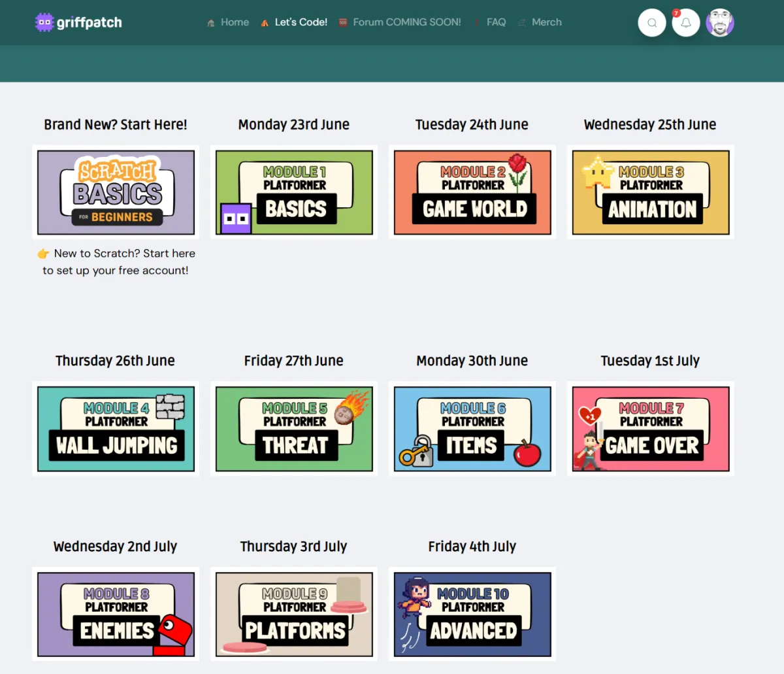Click the 'Tuesday 24th June' heading
784x674 pixels.
tap(472, 124)
